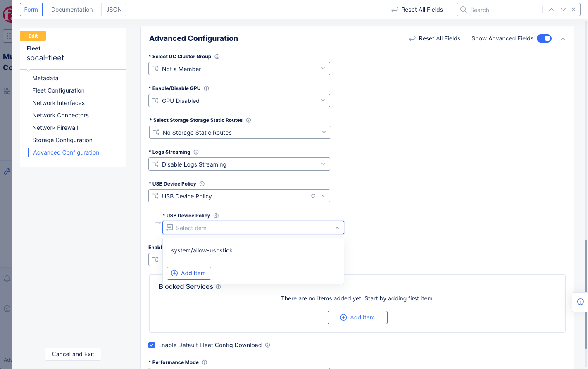Viewport: 588px width, 369px height.
Task: Collapse the Select item dropdown
Action: pos(337,228)
